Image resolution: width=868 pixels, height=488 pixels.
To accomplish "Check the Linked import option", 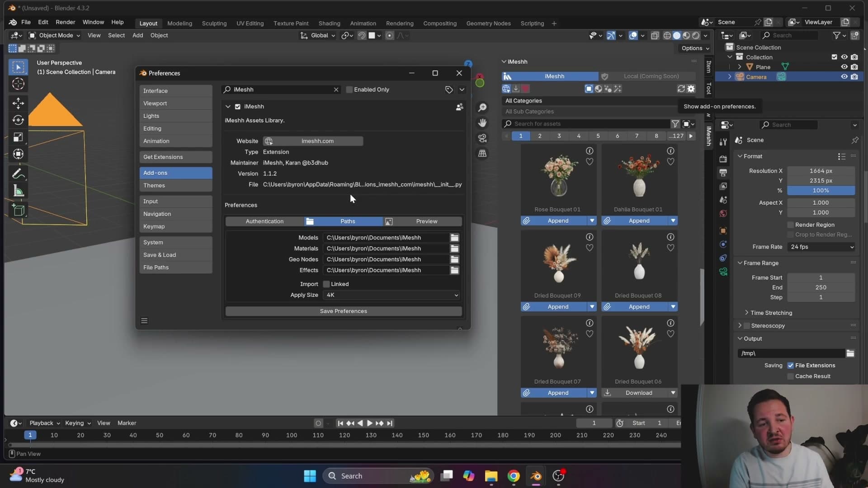I will click(x=326, y=284).
